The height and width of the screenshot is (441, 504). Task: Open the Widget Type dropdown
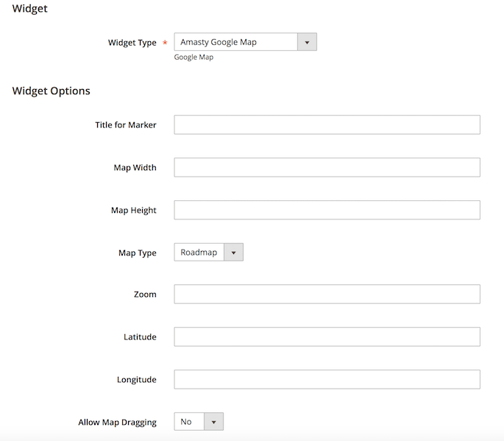click(x=245, y=42)
